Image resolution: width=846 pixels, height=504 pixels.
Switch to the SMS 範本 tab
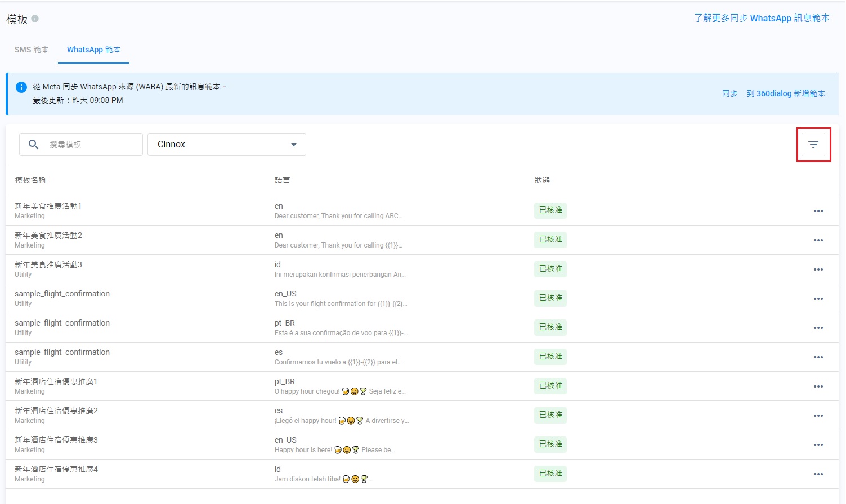(x=32, y=49)
